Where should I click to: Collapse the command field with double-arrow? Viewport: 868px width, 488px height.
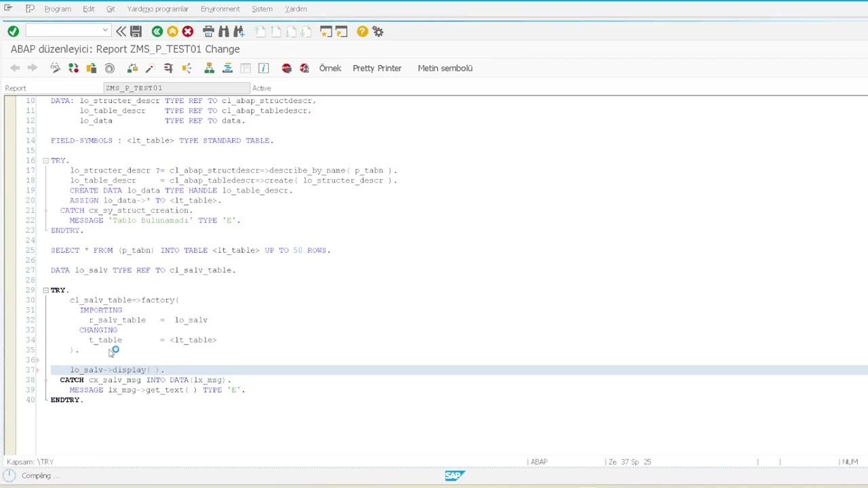[x=121, y=31]
